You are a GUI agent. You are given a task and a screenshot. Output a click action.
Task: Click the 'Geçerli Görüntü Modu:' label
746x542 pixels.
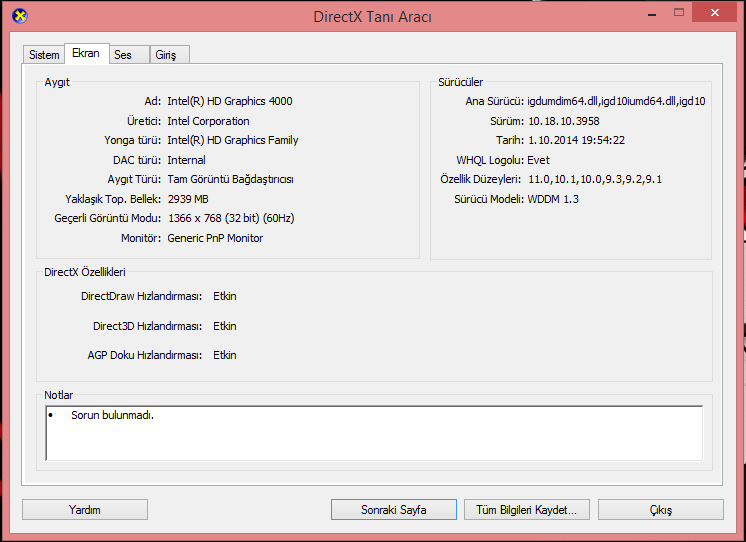click(x=108, y=218)
